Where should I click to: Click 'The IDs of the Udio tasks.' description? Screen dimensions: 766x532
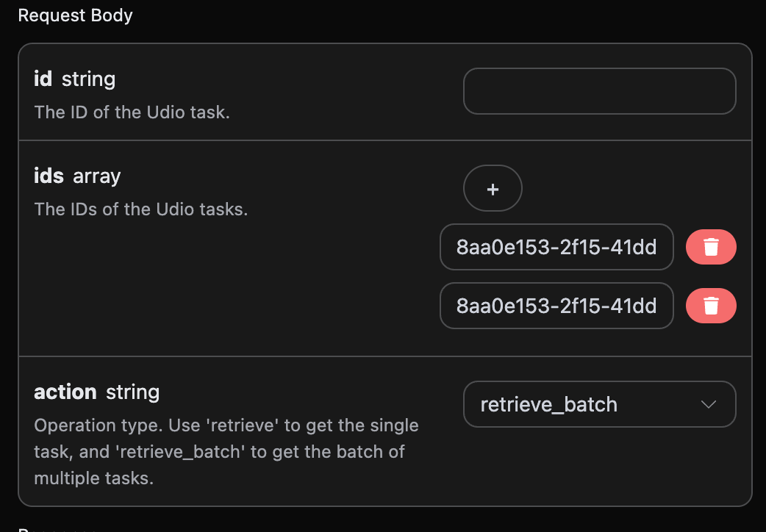pos(141,209)
